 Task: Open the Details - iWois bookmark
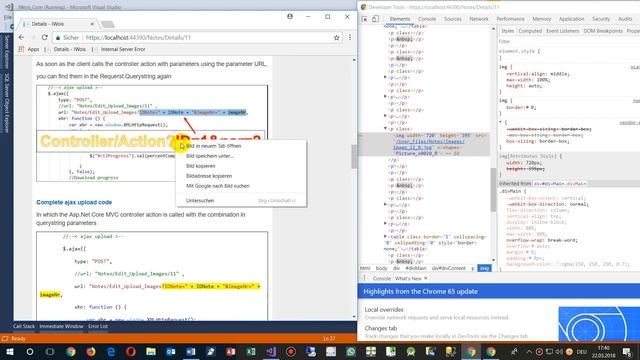point(66,49)
